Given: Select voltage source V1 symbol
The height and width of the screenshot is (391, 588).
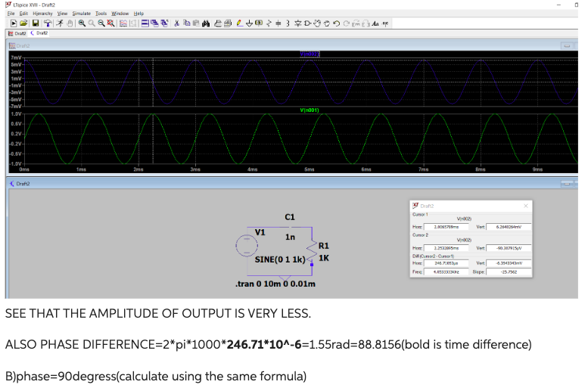Looking at the screenshot, I should [247, 246].
